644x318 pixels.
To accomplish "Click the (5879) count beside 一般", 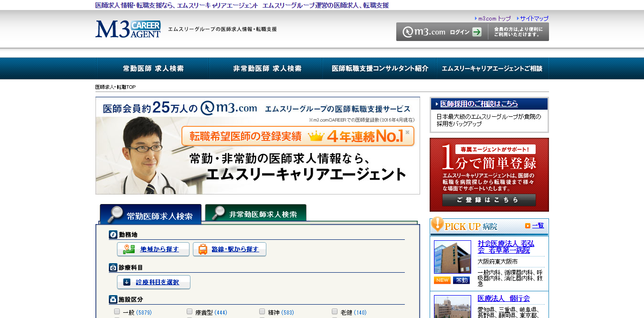I will (144, 313).
